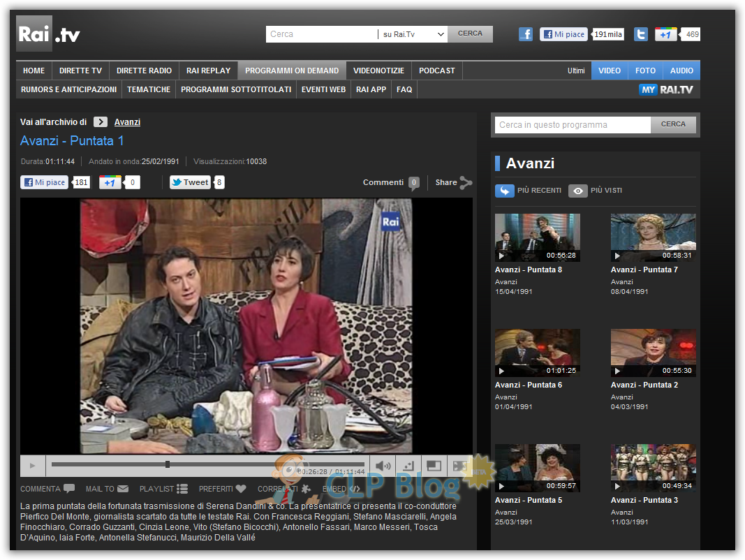Click the Tweet button
Viewport: 745px width, 560px height.
tap(189, 182)
